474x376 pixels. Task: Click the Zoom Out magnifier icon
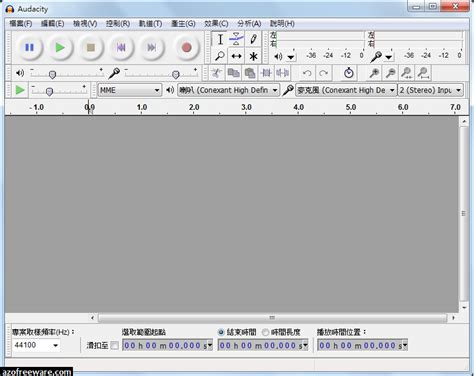pyautogui.click(x=390, y=73)
